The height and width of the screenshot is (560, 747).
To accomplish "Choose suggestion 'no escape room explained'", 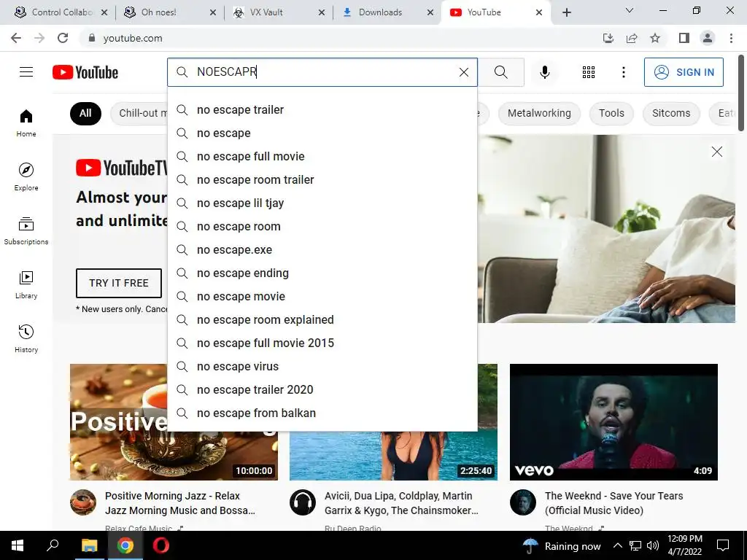I will click(322, 320).
